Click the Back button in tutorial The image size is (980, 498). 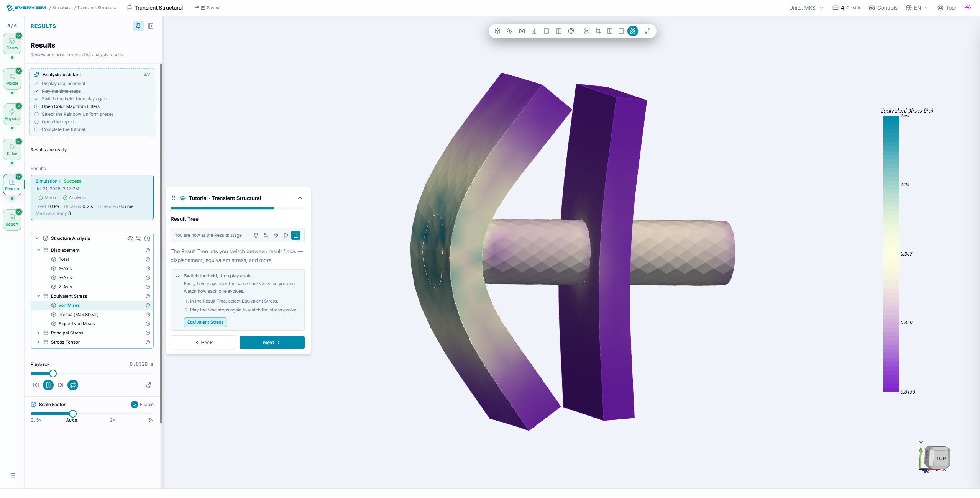(204, 342)
